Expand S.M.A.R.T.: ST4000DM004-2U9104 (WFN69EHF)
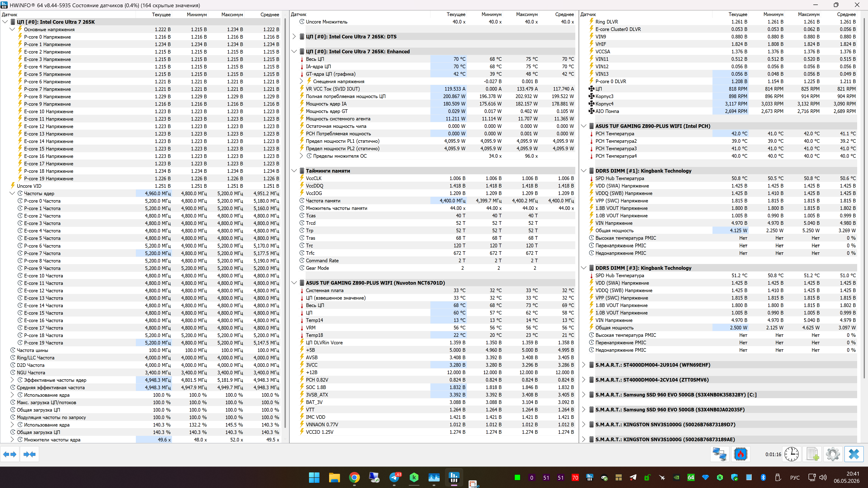The height and width of the screenshot is (488, 868). (584, 365)
